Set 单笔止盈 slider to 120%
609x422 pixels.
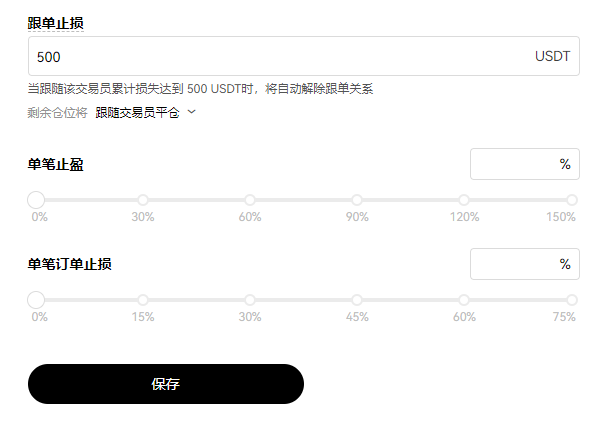(x=464, y=200)
